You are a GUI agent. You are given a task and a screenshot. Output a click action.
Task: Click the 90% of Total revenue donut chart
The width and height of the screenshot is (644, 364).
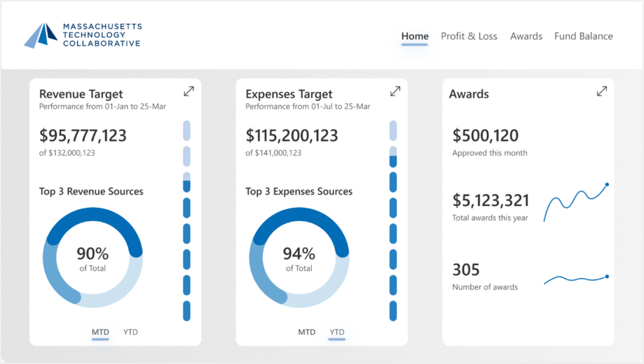93,258
